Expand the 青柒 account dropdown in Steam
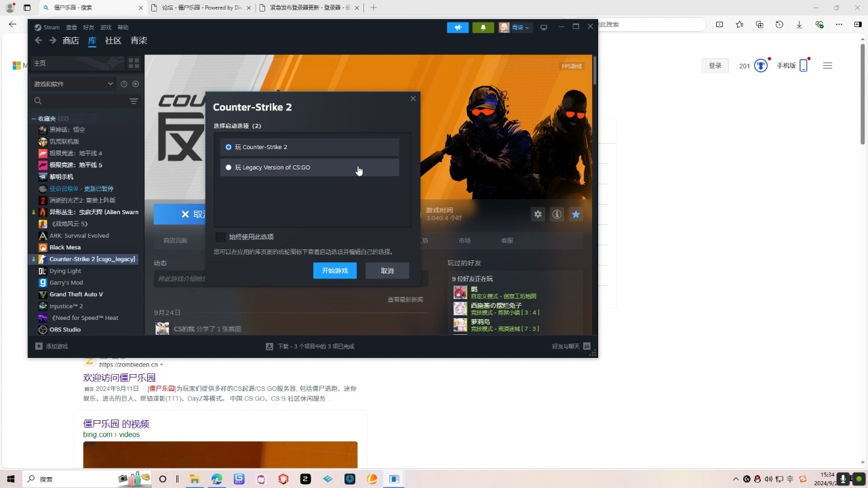This screenshot has width=868, height=488. (x=515, y=27)
